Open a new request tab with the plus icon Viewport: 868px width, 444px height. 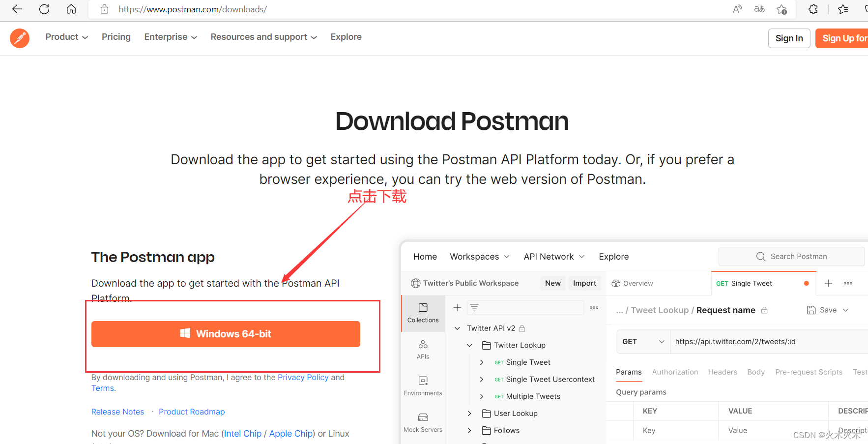[x=829, y=283]
